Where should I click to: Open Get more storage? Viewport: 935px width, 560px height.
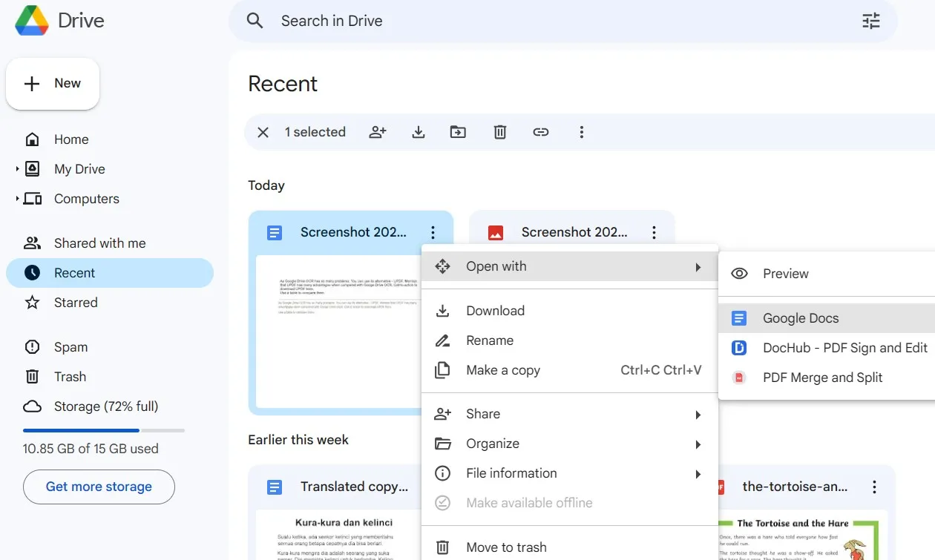[x=98, y=487]
